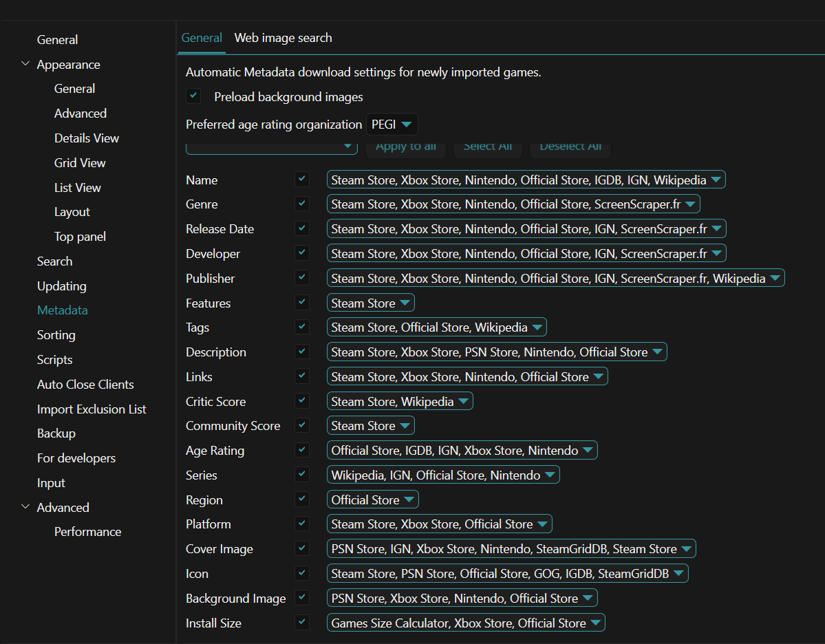Open Updating settings section
The width and height of the screenshot is (825, 644).
(61, 286)
